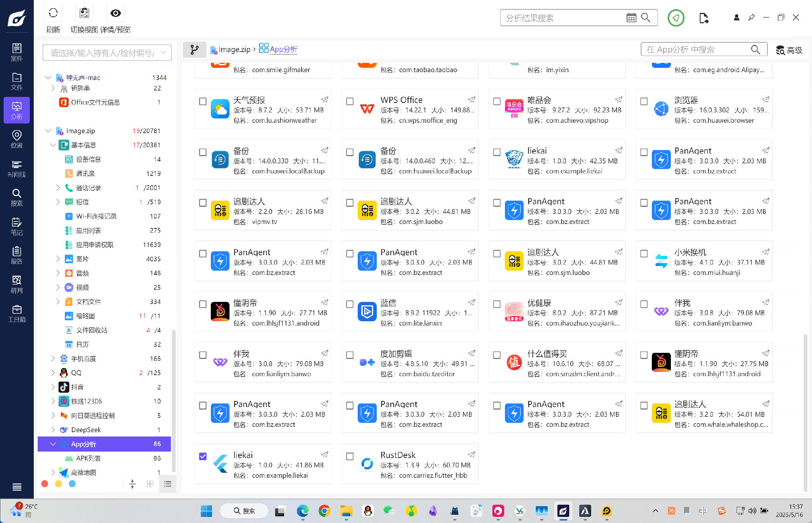Click the 高级 advanced search button
This screenshot has height=523, width=812.
tap(789, 50)
